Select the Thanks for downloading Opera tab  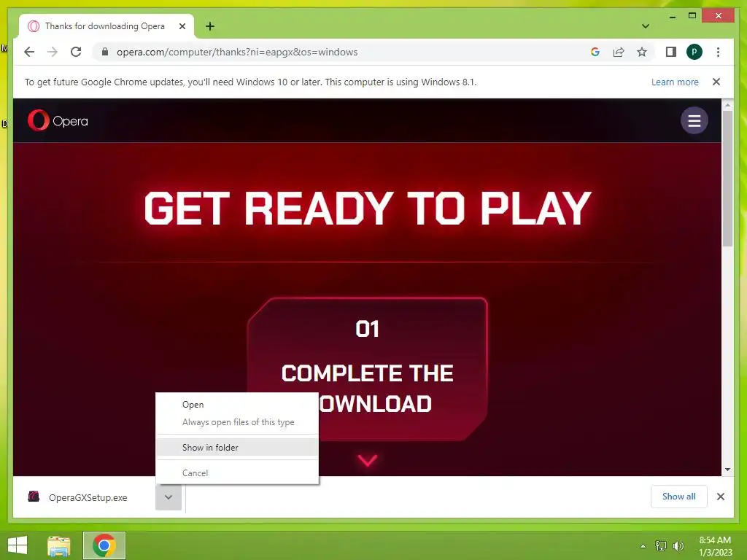point(105,26)
